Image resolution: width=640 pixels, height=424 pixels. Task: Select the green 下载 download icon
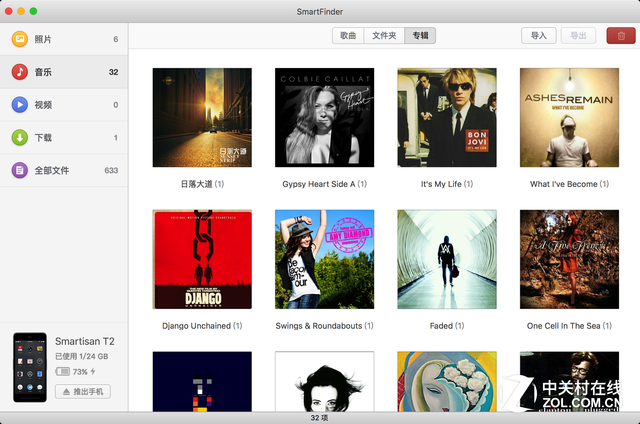coord(20,137)
